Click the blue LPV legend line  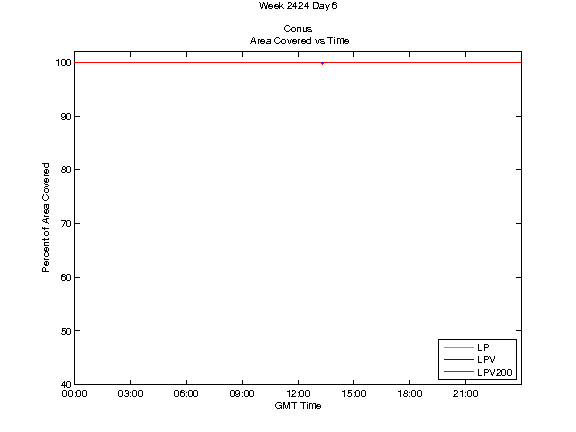tap(459, 359)
